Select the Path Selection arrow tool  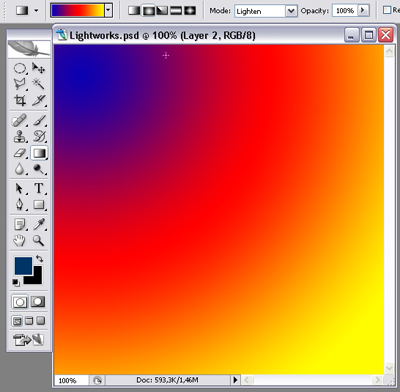[20, 189]
